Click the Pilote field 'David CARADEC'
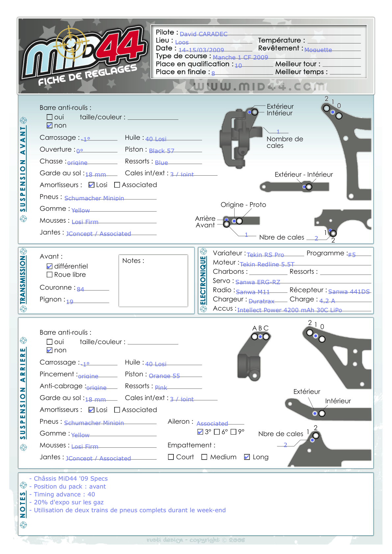Viewport: 392px width, 554px height. tap(203, 34)
